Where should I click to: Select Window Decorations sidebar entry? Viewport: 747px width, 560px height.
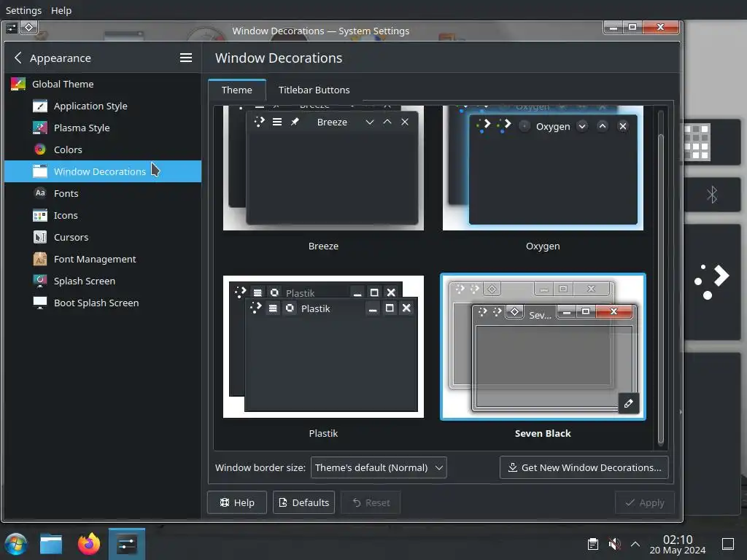click(x=102, y=171)
